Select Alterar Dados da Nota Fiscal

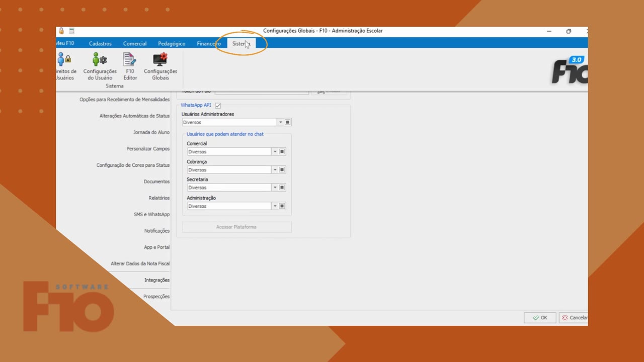point(140,263)
